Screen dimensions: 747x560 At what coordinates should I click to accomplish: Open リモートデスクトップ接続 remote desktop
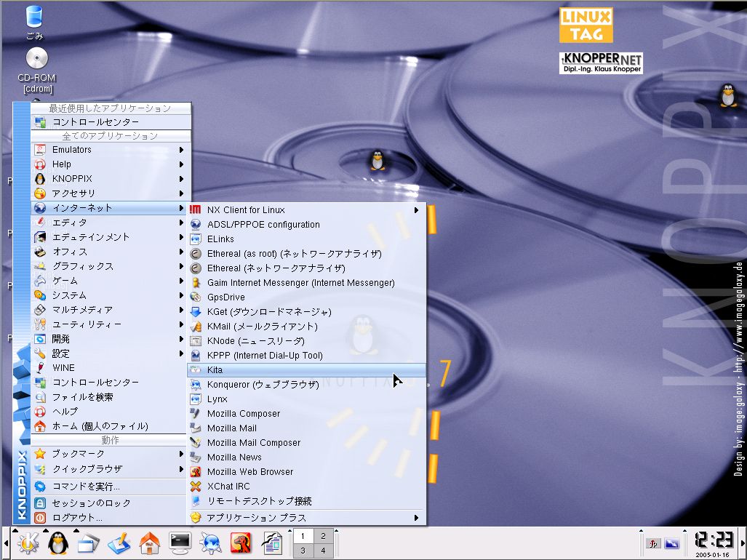coord(306,501)
